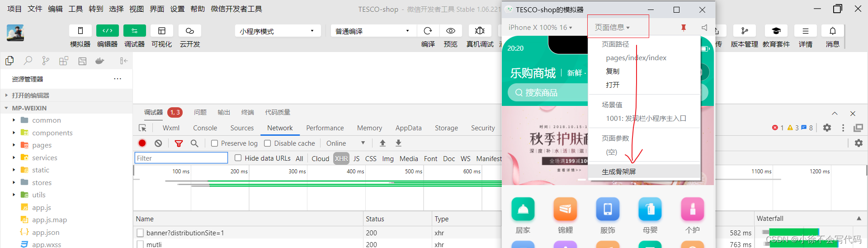The image size is (868, 248).
Task: Mute the simulator sound speaker icon
Action: tap(704, 28)
